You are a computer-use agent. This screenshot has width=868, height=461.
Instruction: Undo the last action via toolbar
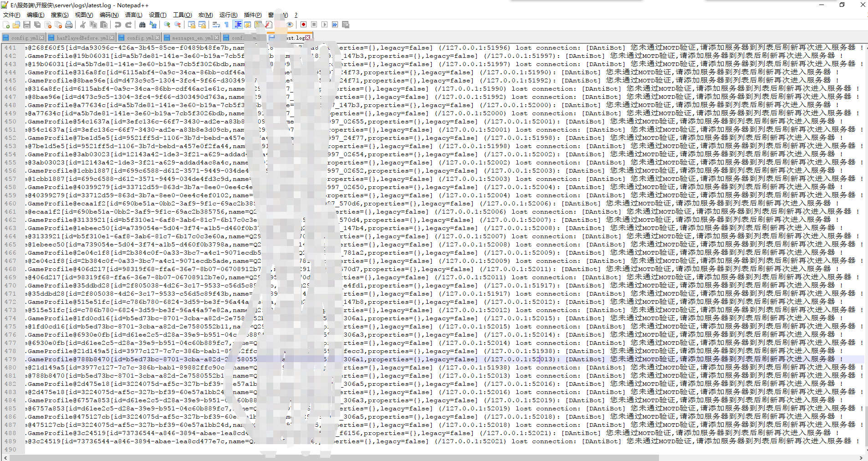tap(118, 25)
